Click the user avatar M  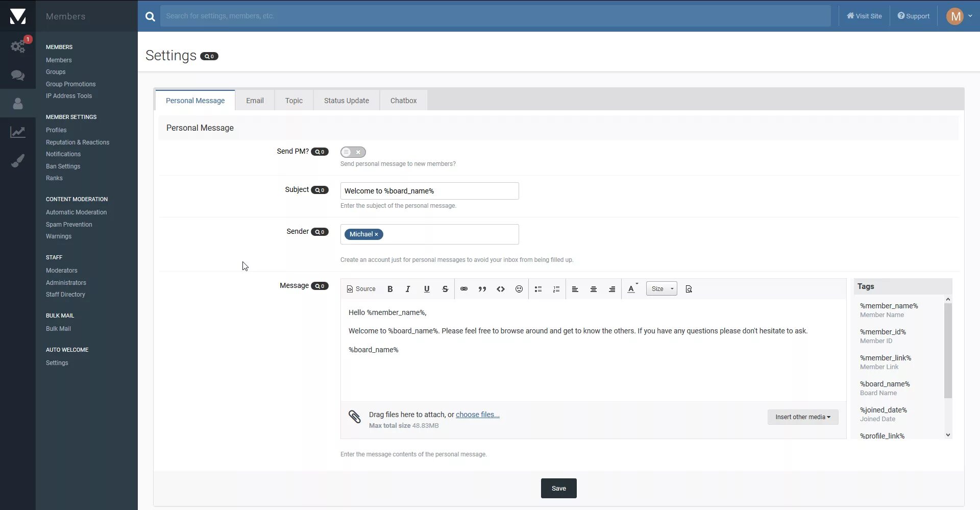tap(954, 16)
